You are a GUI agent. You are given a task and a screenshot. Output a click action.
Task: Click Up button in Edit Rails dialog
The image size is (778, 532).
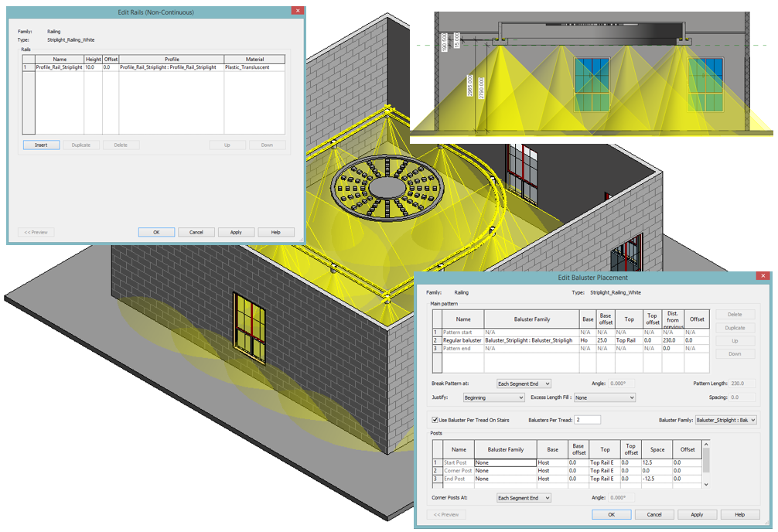pyautogui.click(x=227, y=145)
